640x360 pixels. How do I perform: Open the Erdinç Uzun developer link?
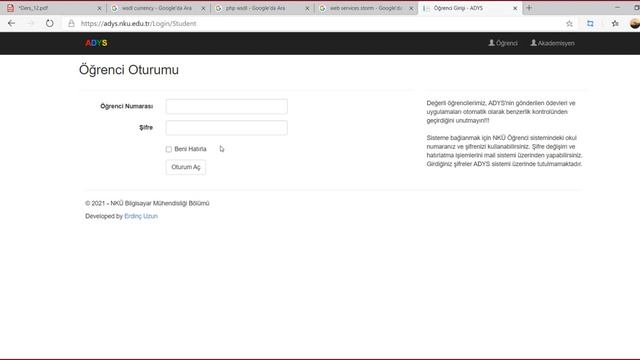(x=141, y=216)
